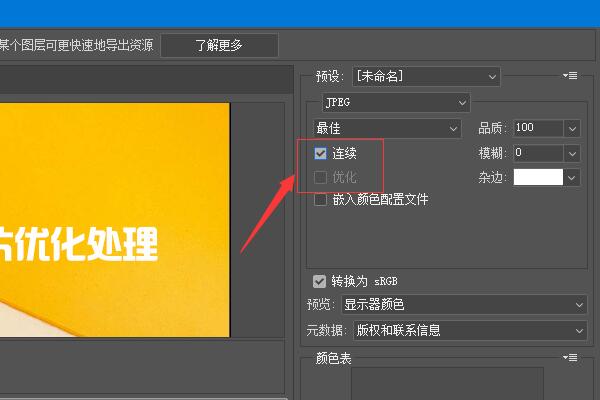
Task: Open the 预览 显示器颜色 dropdown
Action: (464, 305)
